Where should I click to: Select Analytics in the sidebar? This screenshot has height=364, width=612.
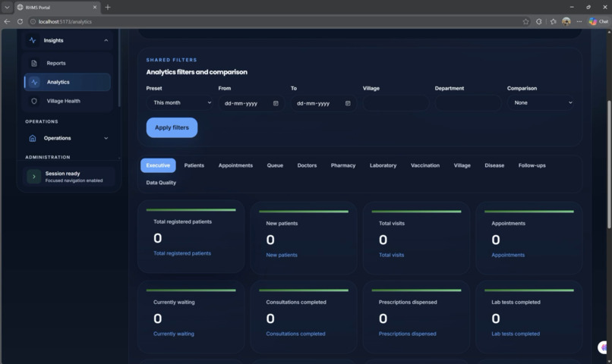[x=67, y=82]
